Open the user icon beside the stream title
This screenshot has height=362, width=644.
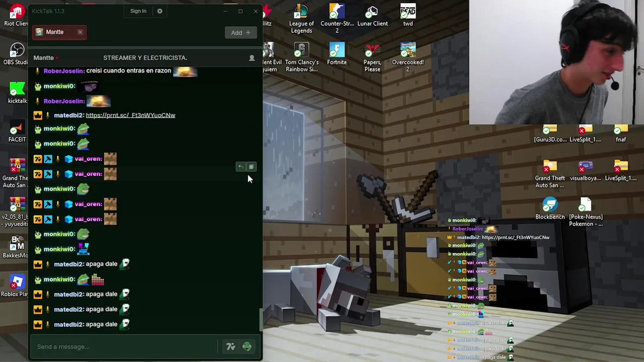[x=252, y=58]
